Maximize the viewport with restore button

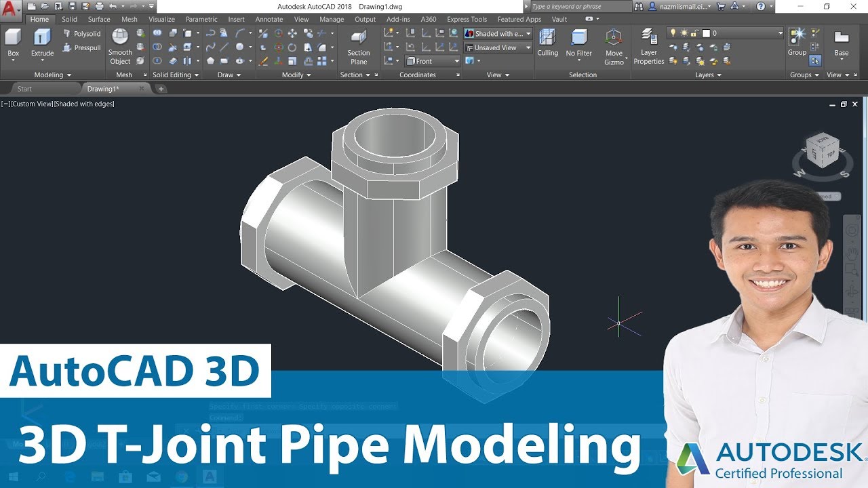coord(844,104)
